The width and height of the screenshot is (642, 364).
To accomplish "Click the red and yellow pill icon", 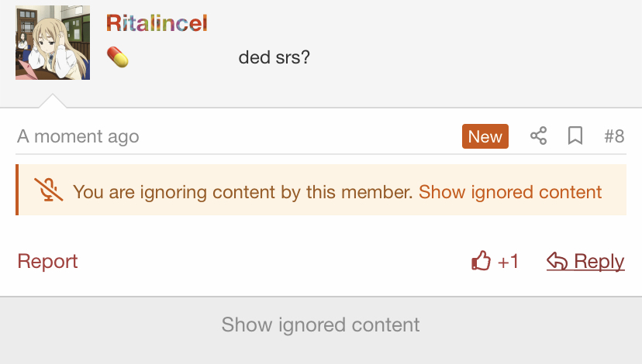I will [x=118, y=57].
